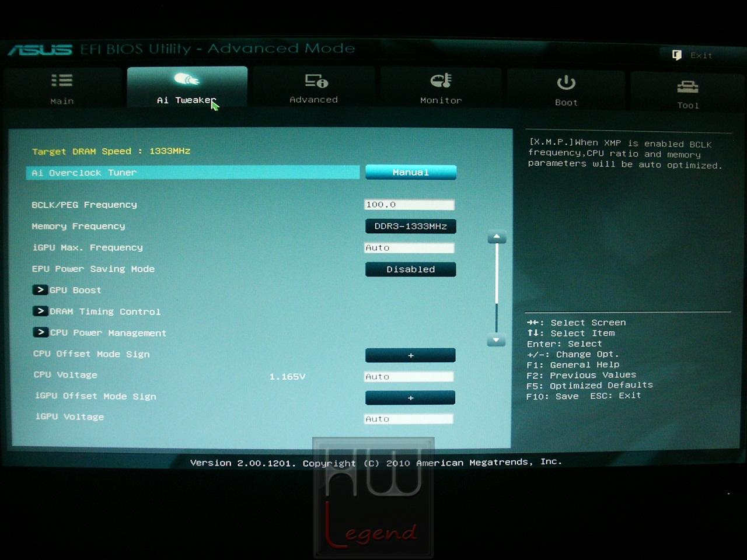Click Version 2.00.1201 copyright text
The width and height of the screenshot is (747, 560).
(376, 463)
